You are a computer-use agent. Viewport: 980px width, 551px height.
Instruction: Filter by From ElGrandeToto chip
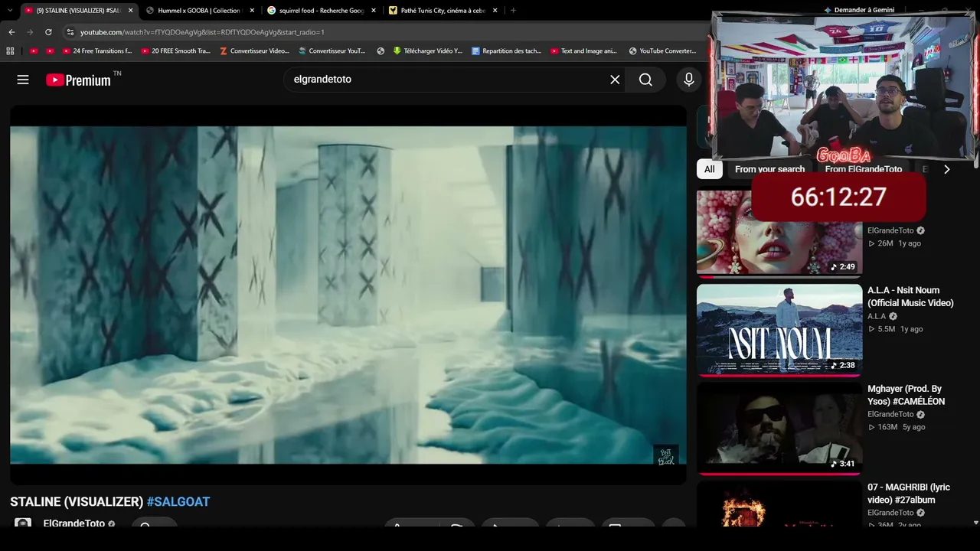pos(863,169)
